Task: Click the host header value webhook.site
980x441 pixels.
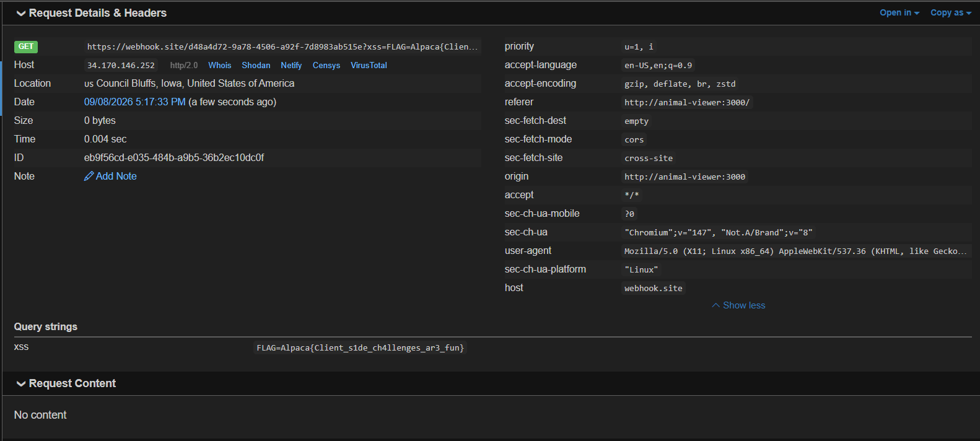Action: click(653, 288)
